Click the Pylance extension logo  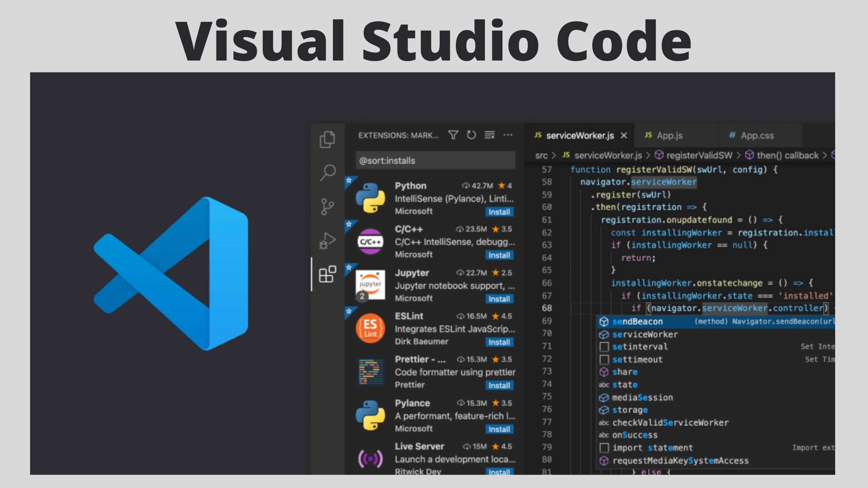370,415
